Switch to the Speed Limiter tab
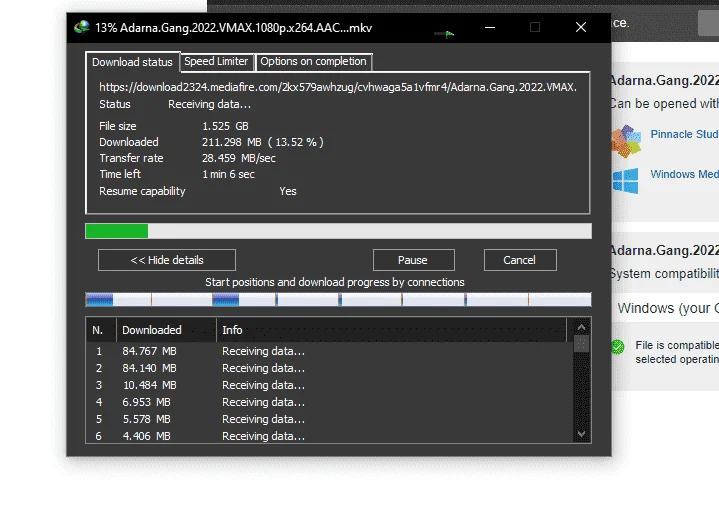 coord(216,61)
